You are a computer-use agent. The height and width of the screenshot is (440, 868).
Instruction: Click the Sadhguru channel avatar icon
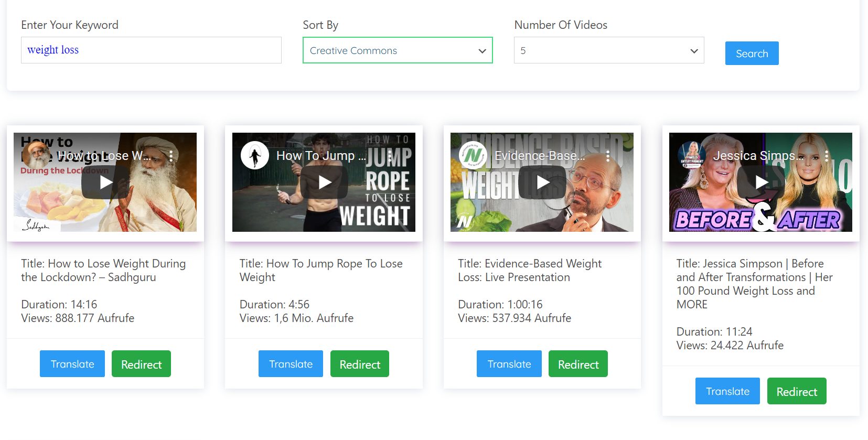pos(36,156)
